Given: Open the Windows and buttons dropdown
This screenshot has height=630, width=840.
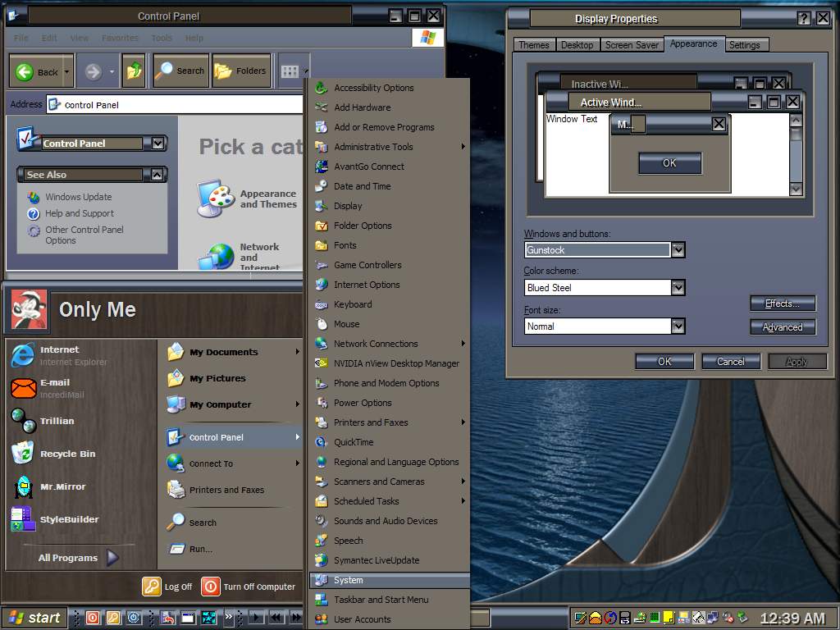Looking at the screenshot, I should coord(678,249).
